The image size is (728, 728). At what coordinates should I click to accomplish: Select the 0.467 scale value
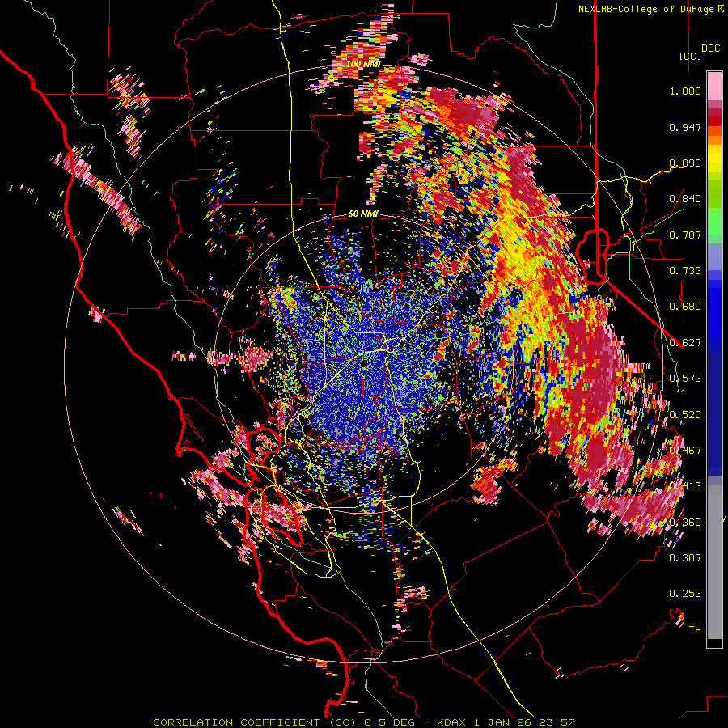[x=685, y=451]
